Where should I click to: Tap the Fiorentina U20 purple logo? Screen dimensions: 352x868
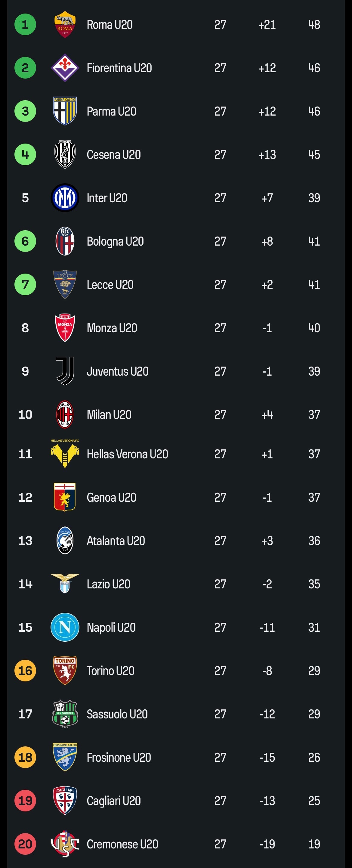click(x=65, y=68)
